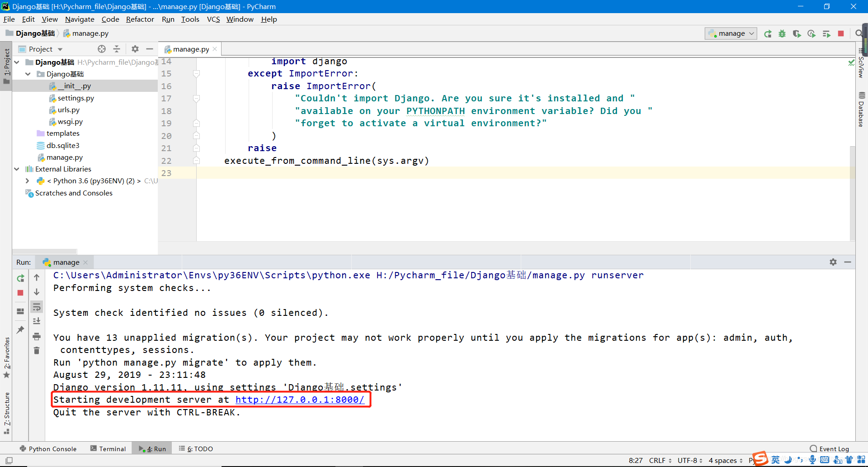868x467 pixels.
Task: Toggle fold marker at line 15
Action: point(196,73)
